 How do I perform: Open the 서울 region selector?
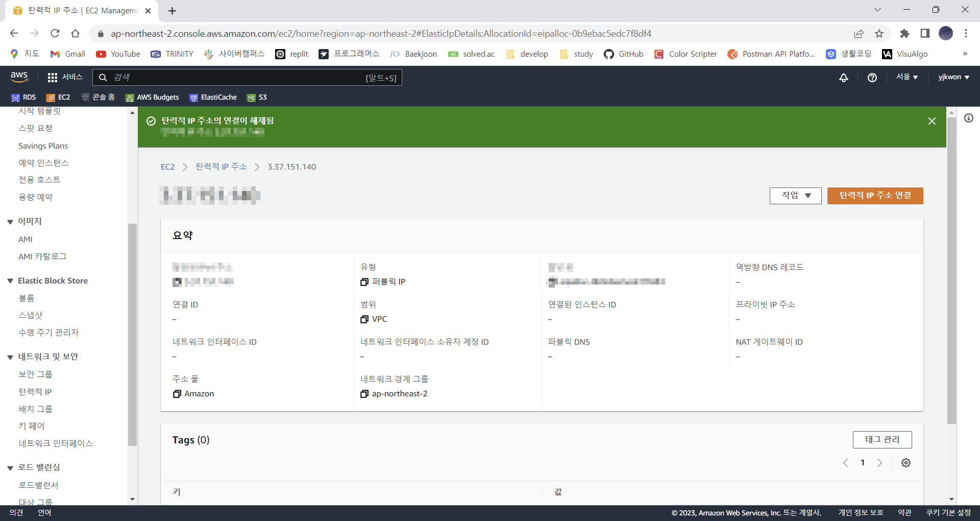coord(907,77)
